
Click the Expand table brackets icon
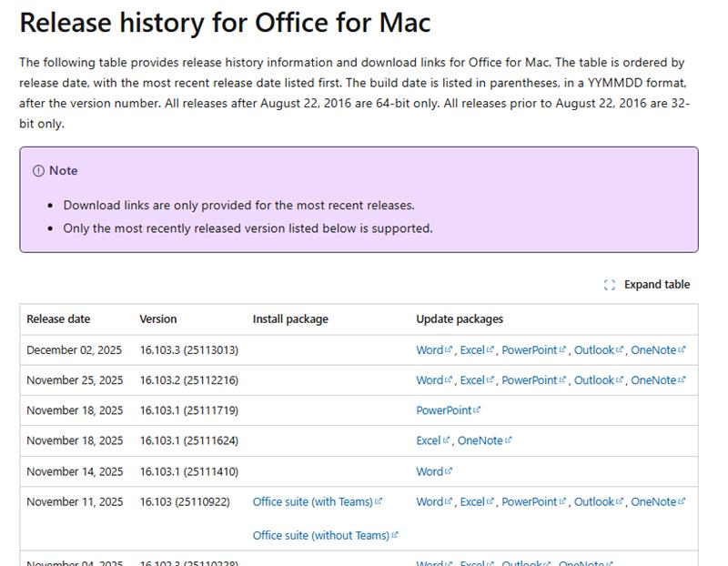tap(609, 285)
